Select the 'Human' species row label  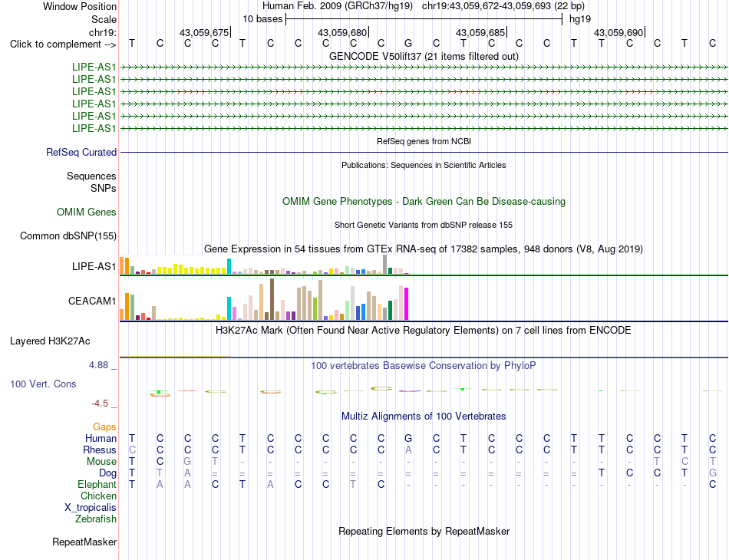pos(101,438)
